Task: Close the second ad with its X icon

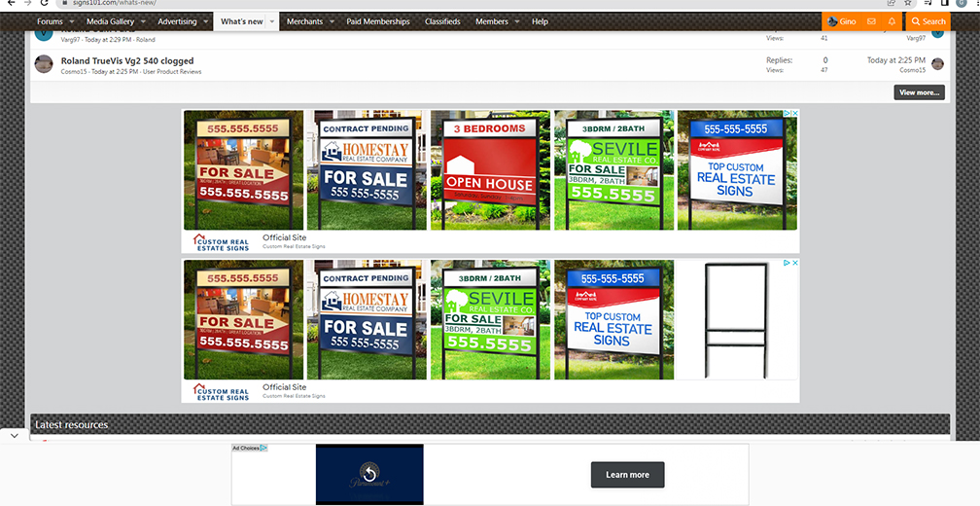Action: pyautogui.click(x=794, y=263)
